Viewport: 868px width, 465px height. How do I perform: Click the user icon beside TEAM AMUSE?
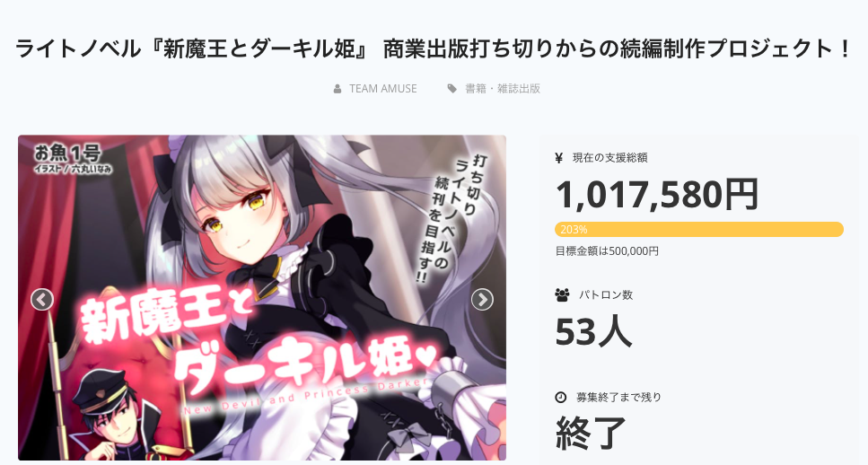click(338, 89)
